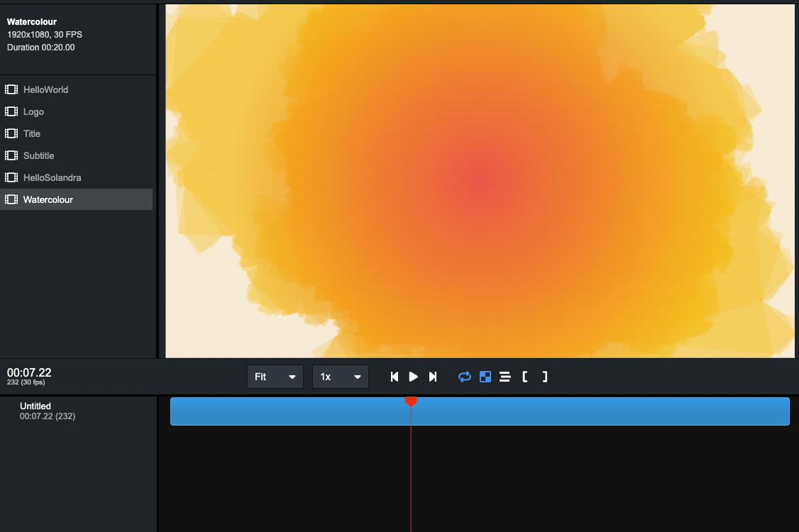Open the Title composition
The image size is (799, 532).
click(32, 134)
